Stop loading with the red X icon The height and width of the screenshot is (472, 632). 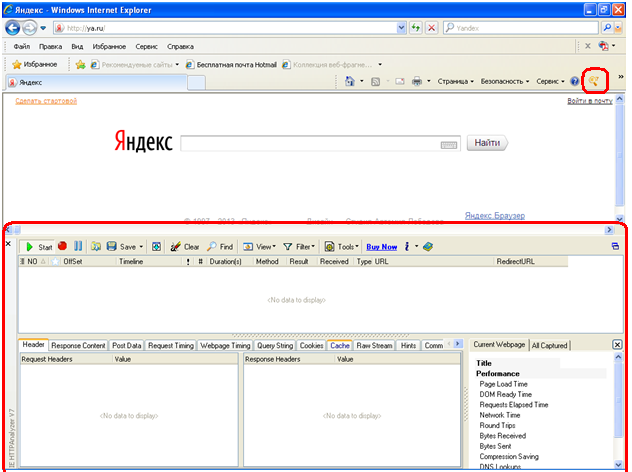(432, 28)
